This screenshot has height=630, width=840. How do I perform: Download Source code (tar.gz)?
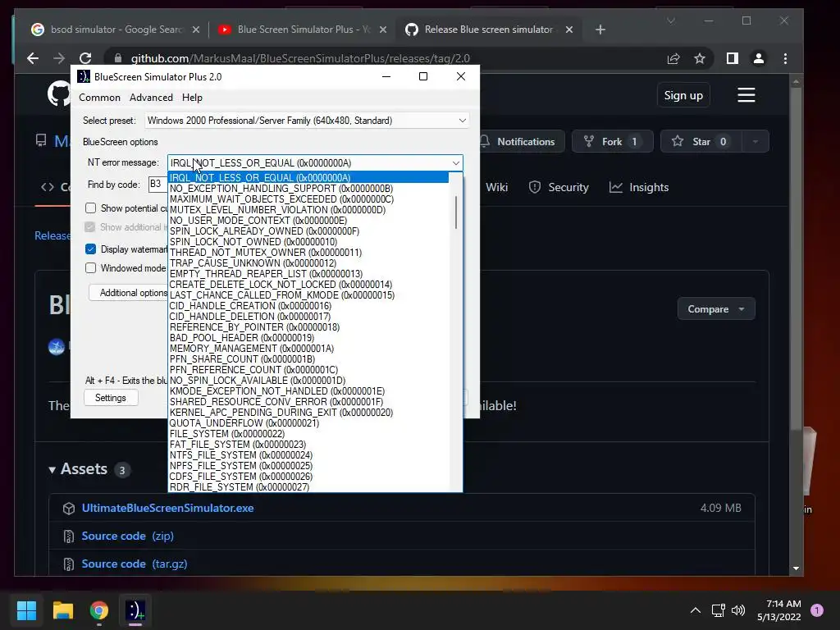click(135, 564)
